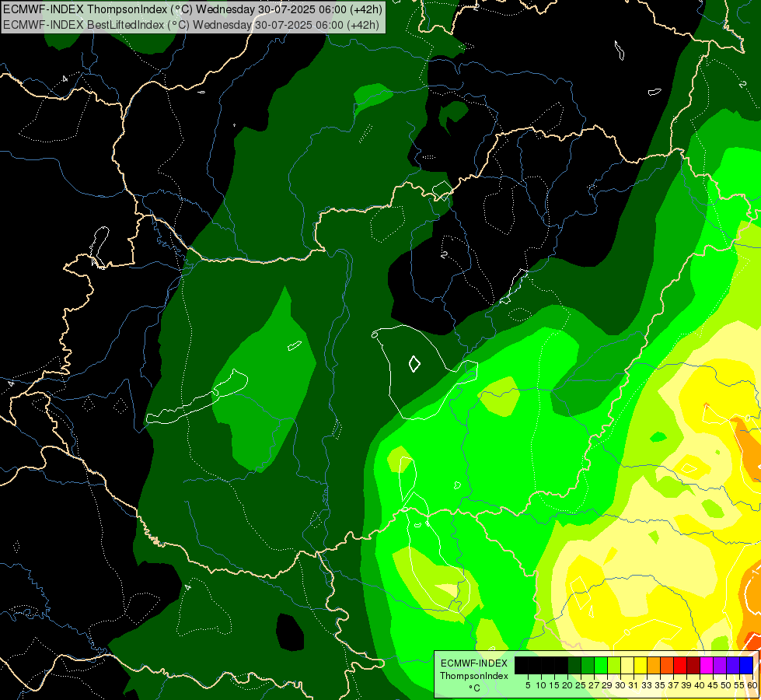Click the legend scale value 27
761x700 pixels.
coord(594,685)
